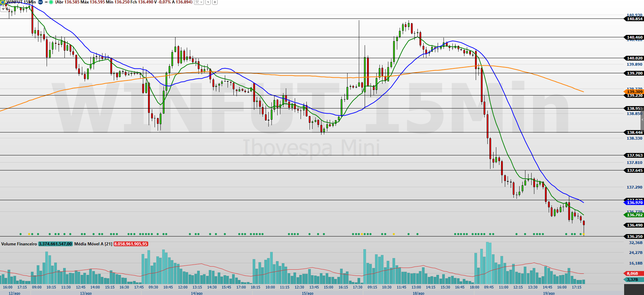Click the minus icon next to exchange badge
644x295 pixels.
click(x=46, y=2)
